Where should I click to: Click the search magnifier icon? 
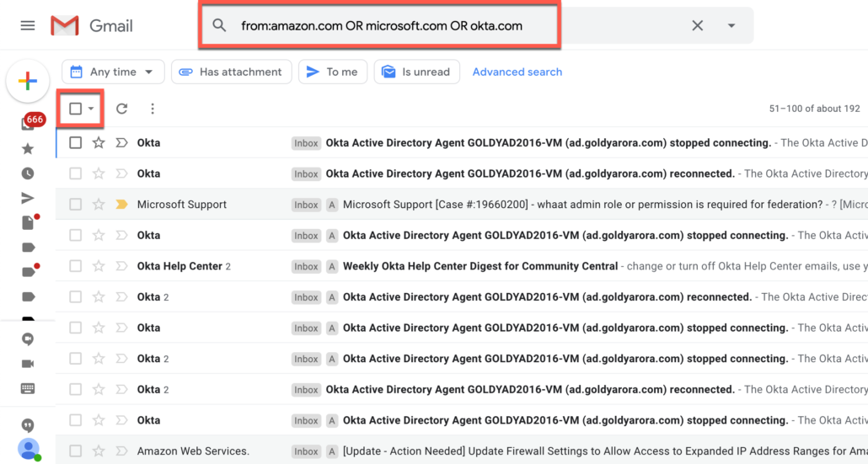tap(219, 25)
